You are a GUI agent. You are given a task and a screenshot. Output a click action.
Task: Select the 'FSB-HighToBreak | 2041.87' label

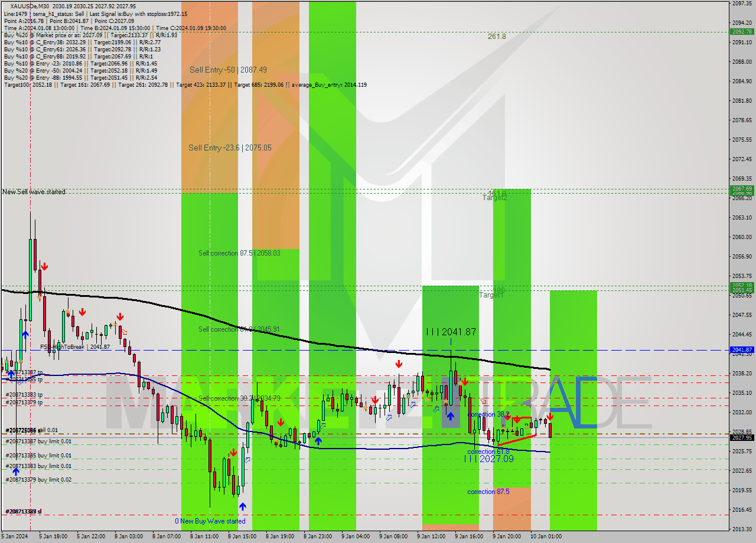click(75, 347)
